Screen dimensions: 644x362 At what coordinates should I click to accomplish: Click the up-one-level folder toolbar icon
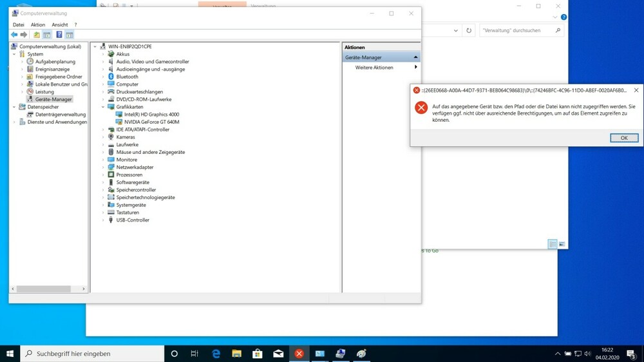(37, 35)
